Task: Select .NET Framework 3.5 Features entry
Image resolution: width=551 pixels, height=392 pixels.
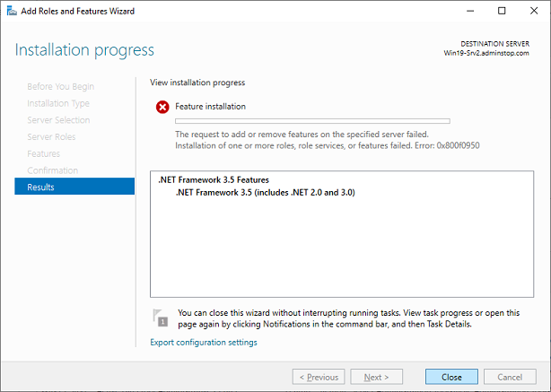Action: click(x=212, y=180)
